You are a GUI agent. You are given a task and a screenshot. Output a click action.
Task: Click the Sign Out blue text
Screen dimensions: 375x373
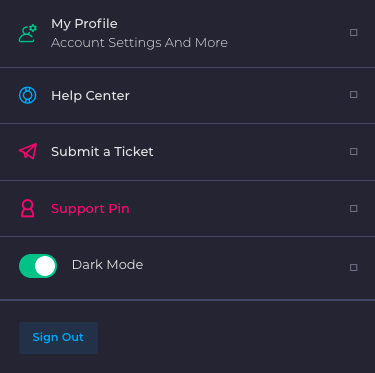(58, 337)
